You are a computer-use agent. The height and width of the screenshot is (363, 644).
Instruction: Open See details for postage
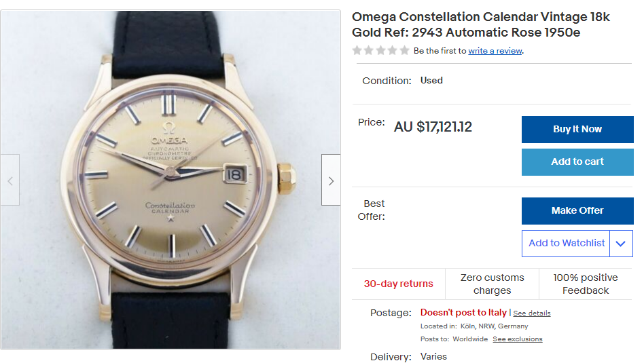tap(532, 313)
